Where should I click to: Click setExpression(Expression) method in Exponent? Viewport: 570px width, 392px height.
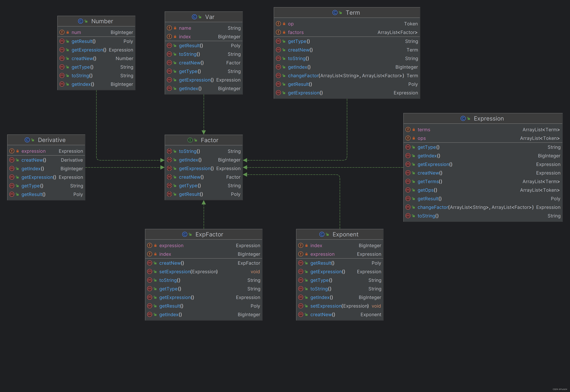(340, 306)
